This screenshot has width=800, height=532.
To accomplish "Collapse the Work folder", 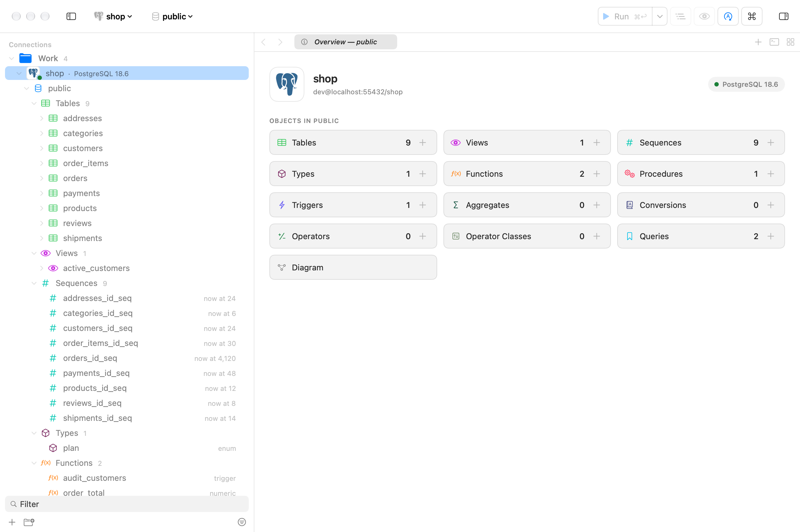I will click(x=12, y=58).
